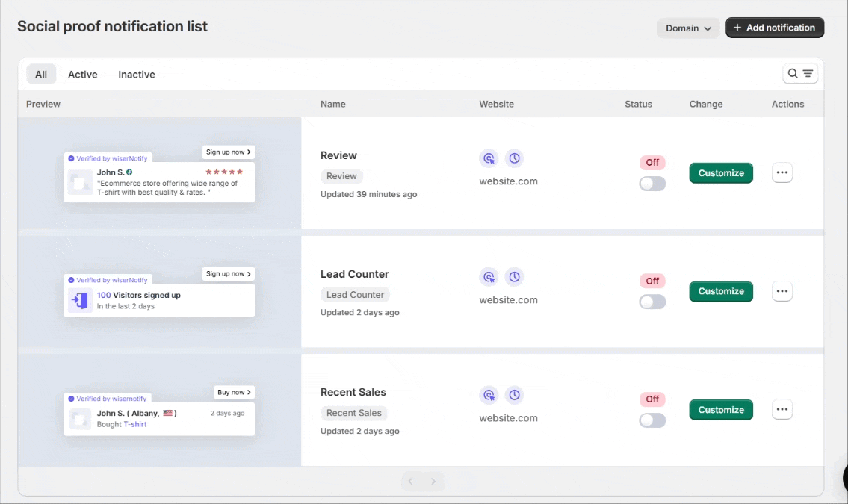Click the click-tracking icon in Review row
Viewport: 848px width, 504px height.
489,158
